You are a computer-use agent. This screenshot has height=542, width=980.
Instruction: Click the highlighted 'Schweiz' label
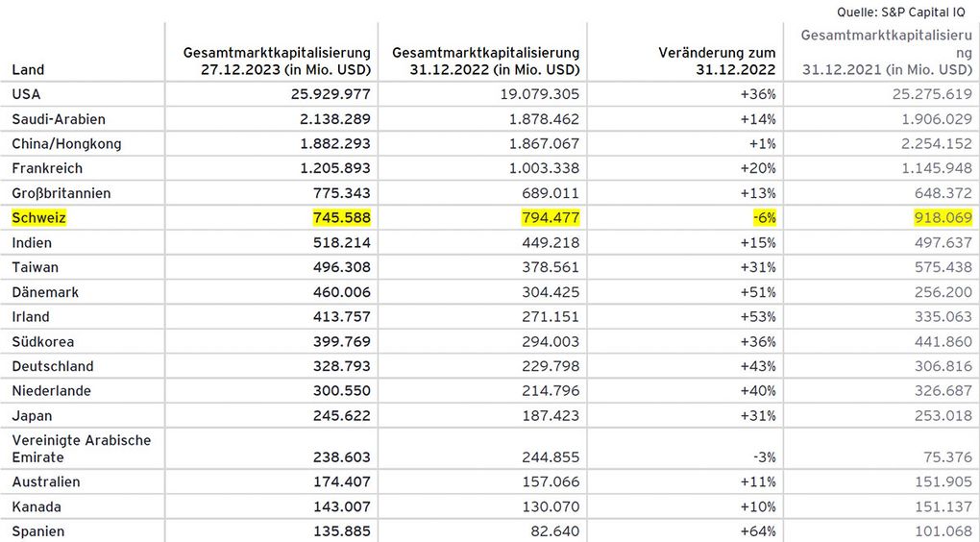pyautogui.click(x=38, y=217)
